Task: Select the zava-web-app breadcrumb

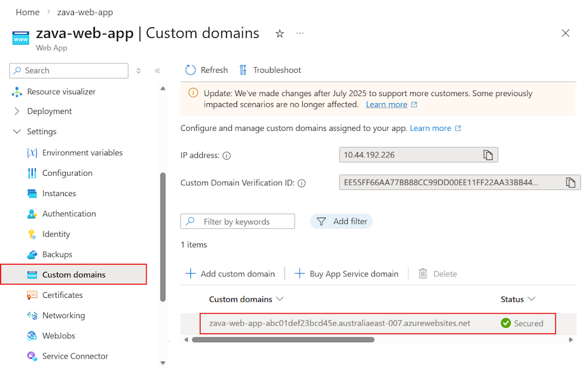Action: 85,11
